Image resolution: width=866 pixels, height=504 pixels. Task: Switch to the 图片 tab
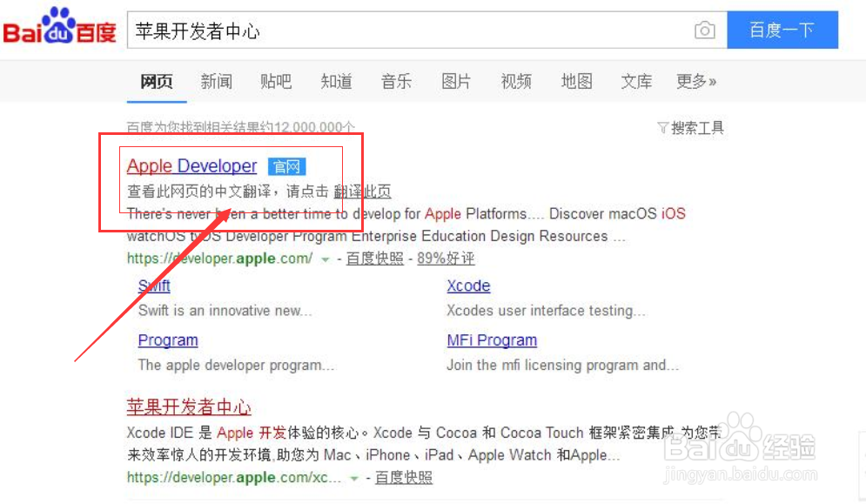(456, 82)
